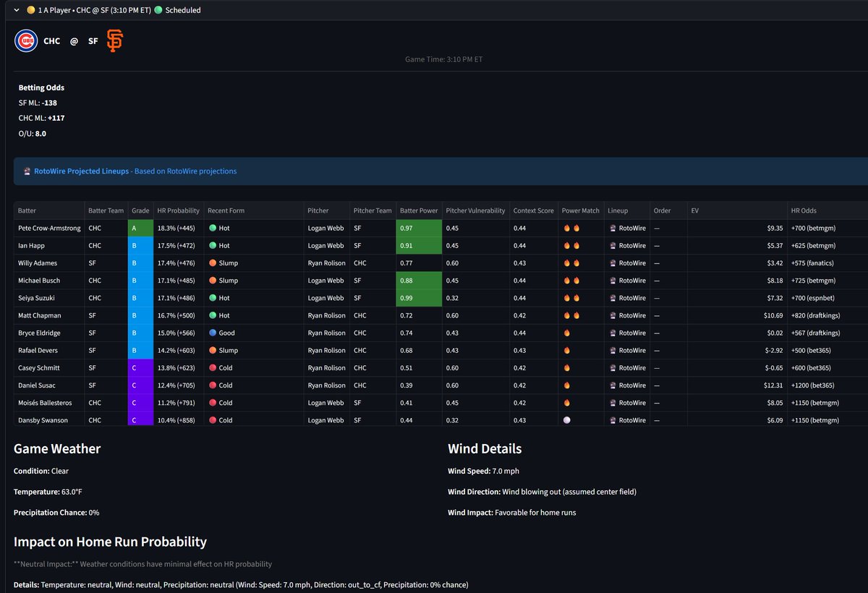868x593 pixels.
Task: Click the red Cold dot for Daniel Susac
Action: (x=212, y=385)
